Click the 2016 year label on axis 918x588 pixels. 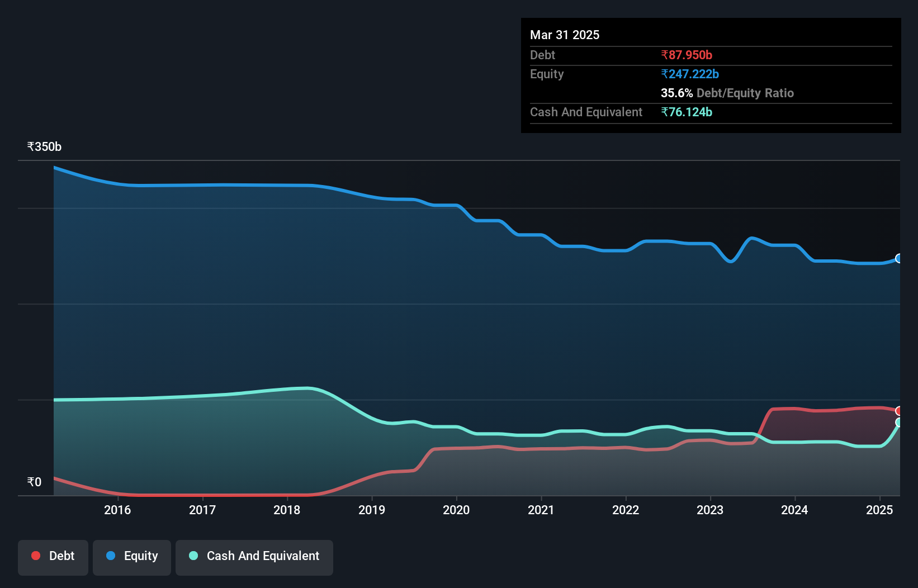pyautogui.click(x=117, y=510)
